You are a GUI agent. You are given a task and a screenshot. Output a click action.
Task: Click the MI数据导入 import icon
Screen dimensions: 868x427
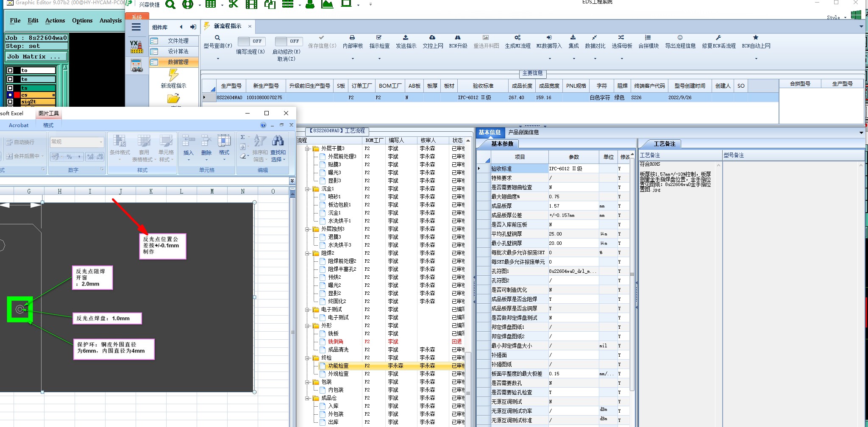549,38
